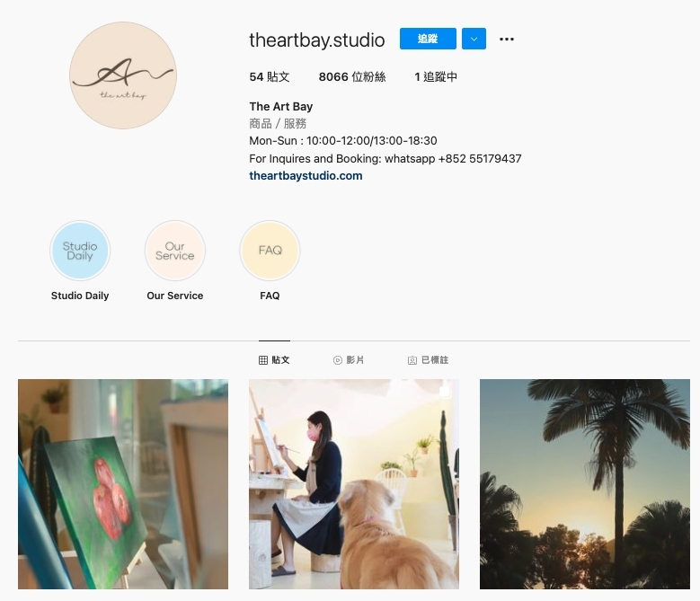Click the video reel icon tab

point(338,360)
